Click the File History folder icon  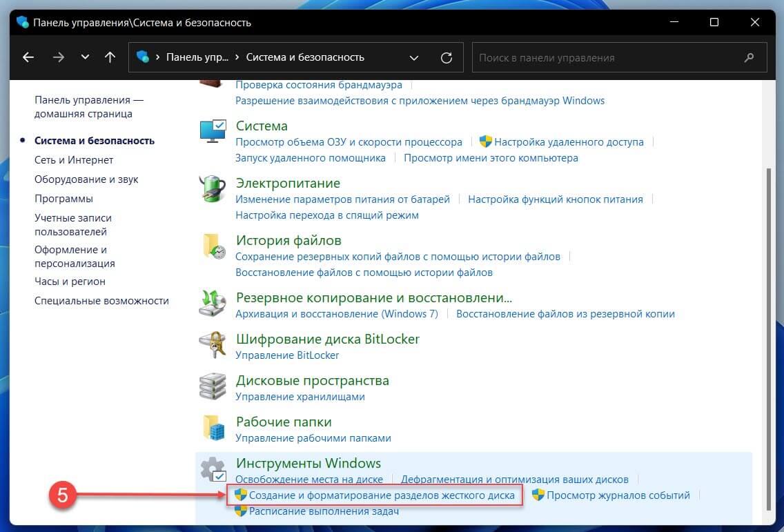pyautogui.click(x=213, y=246)
